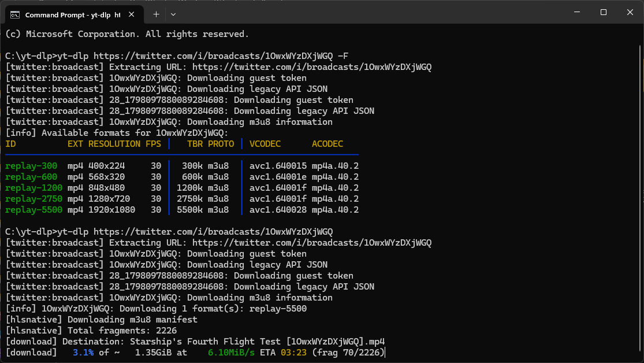
Task: Click the Available formats info line
Action: click(x=117, y=133)
